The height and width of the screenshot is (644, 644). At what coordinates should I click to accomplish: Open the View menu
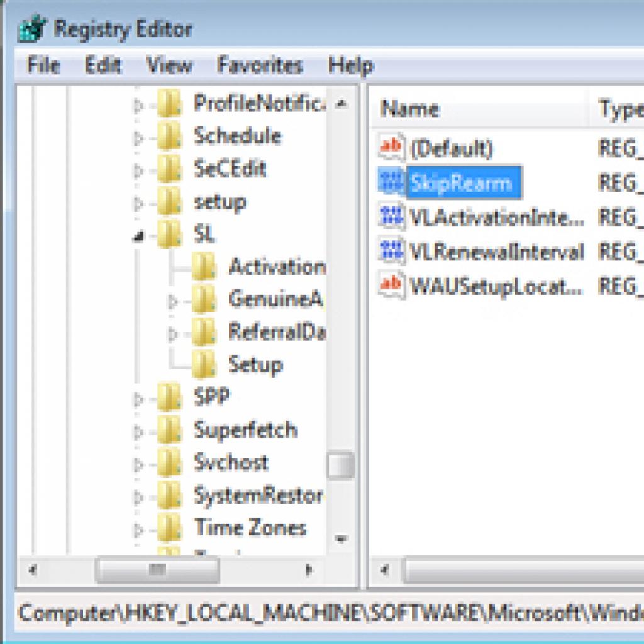click(169, 65)
